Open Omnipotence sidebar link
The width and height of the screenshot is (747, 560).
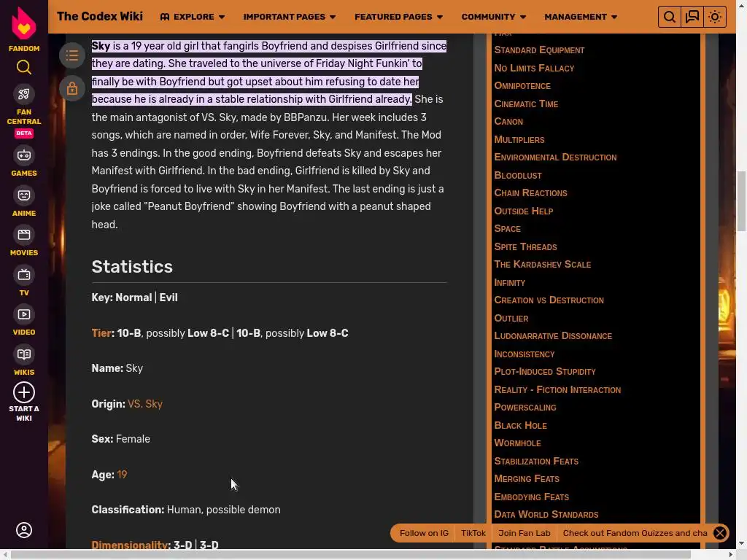[x=522, y=86]
